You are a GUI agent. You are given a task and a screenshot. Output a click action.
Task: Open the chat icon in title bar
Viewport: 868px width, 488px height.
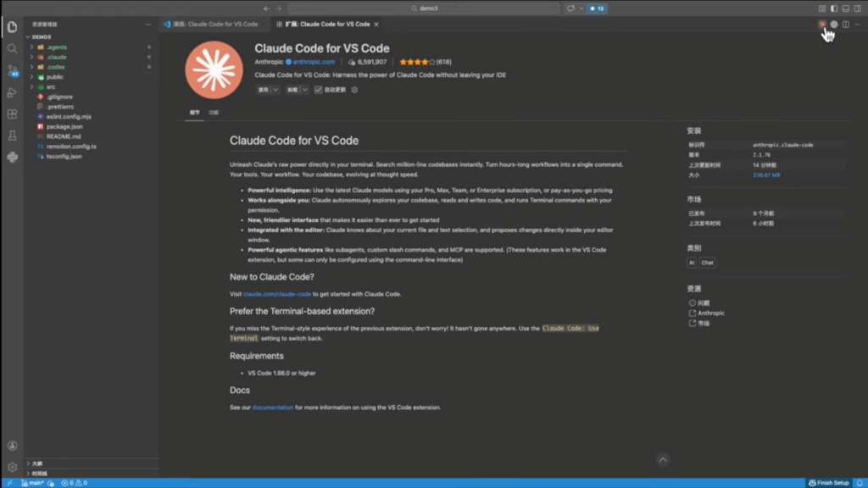tap(570, 8)
